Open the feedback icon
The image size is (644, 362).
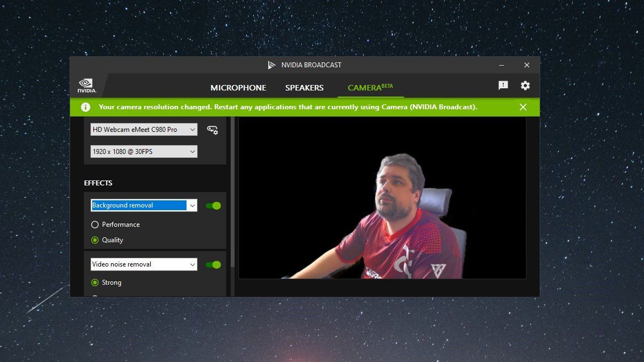(503, 85)
